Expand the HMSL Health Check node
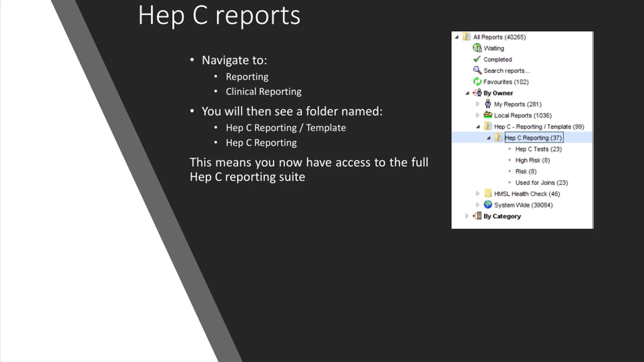The height and width of the screenshot is (362, 644). [477, 194]
